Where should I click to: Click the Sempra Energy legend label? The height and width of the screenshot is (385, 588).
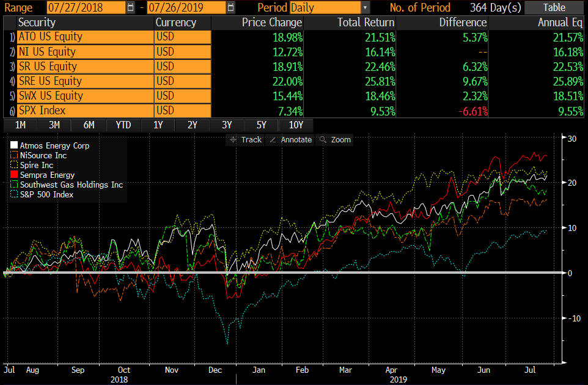(47, 175)
